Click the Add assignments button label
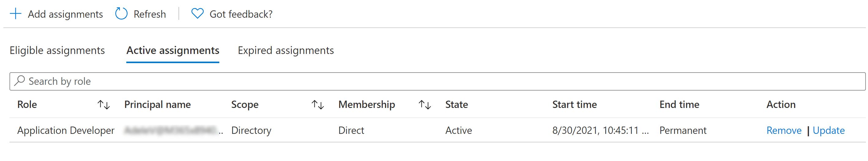This screenshot has width=868, height=161. [65, 14]
